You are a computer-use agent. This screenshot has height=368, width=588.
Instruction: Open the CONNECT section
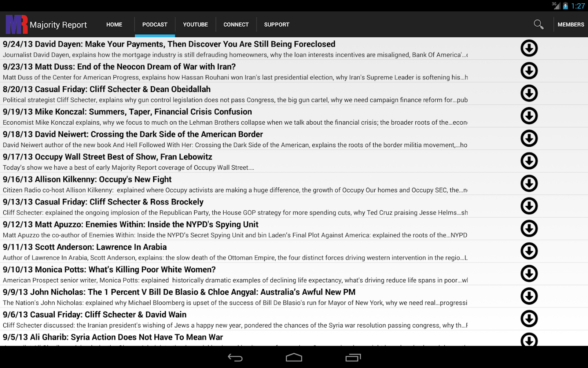point(236,24)
